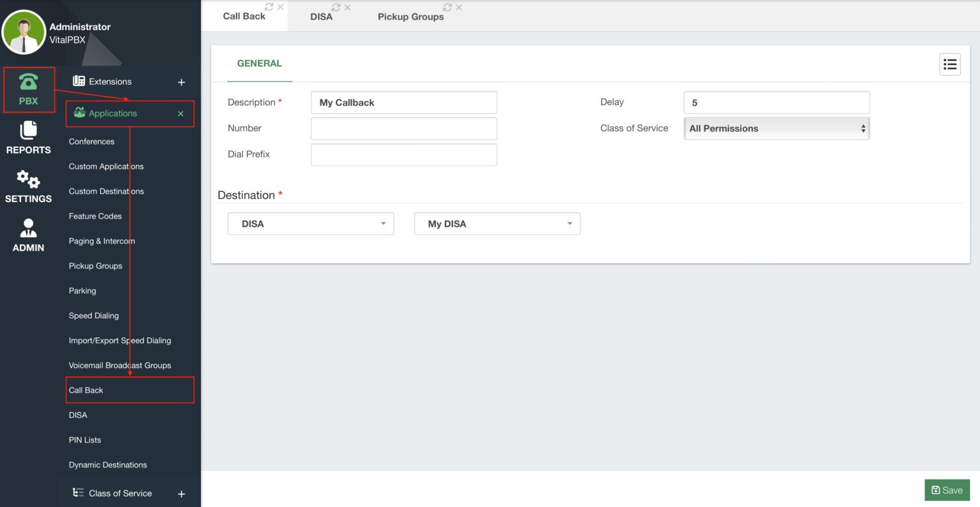Select Voicemail Broadcast Groups menu item
Screen dimensions: 980x507
click(x=120, y=365)
